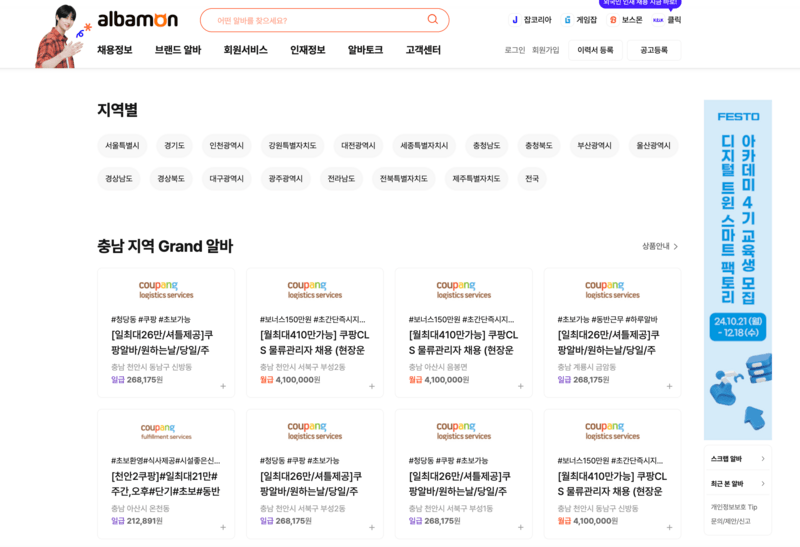Select the 경기도 region chip
Image resolution: width=800 pixels, height=547 pixels.
pos(174,146)
